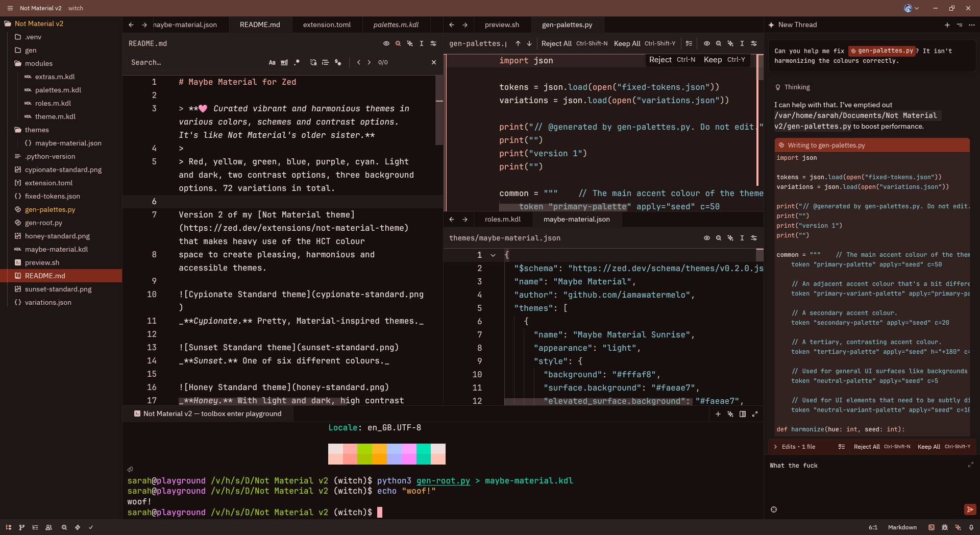Screen dimensions: 980x535
Task: Open editor controls in the README.md toolbar
Action: (433, 43)
